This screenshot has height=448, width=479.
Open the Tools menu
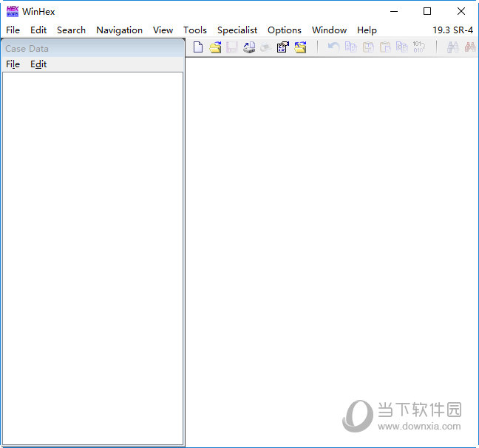195,30
